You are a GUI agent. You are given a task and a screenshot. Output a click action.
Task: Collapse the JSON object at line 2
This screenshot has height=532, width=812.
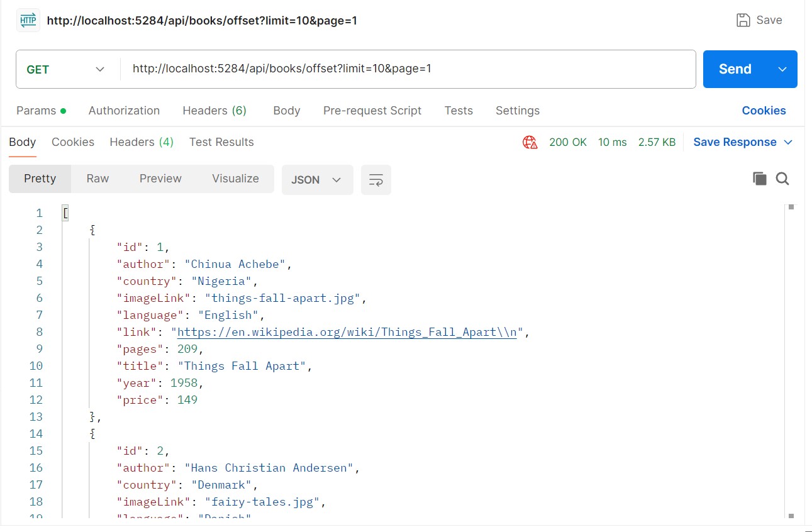[x=92, y=230]
